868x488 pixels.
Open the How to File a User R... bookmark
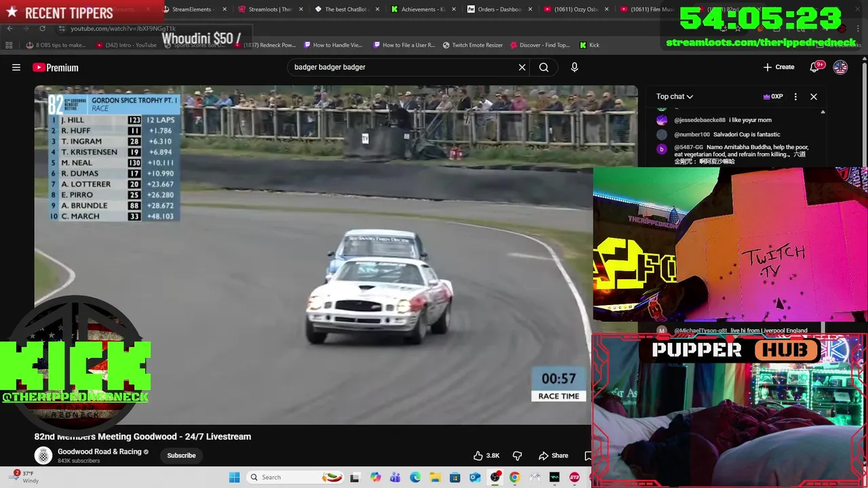point(405,45)
